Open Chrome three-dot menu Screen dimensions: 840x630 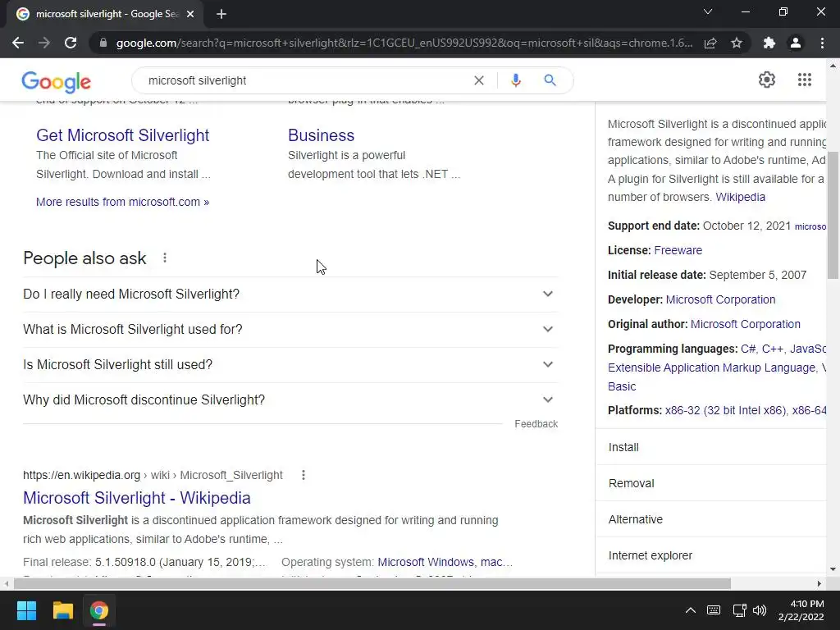(822, 43)
